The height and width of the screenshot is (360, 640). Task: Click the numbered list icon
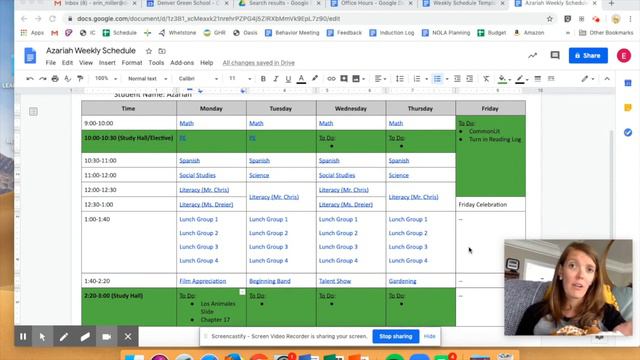[x=417, y=79]
